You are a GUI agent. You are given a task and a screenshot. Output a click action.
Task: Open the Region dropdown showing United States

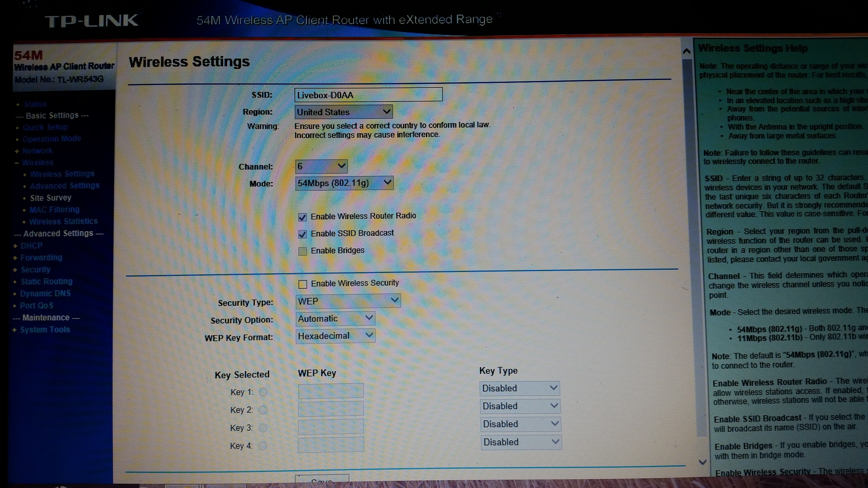coord(343,112)
